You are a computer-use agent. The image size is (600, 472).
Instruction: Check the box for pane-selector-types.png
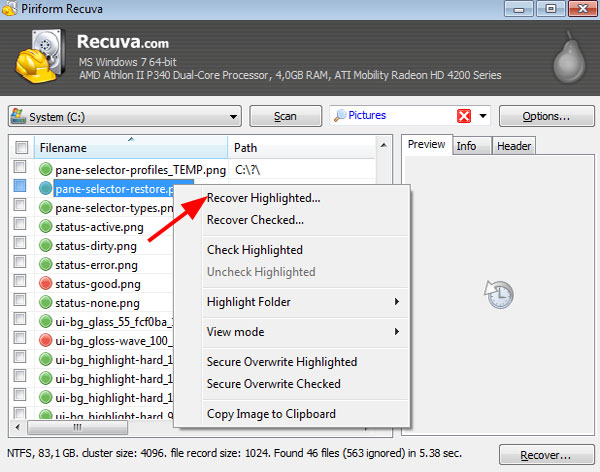[x=20, y=205]
